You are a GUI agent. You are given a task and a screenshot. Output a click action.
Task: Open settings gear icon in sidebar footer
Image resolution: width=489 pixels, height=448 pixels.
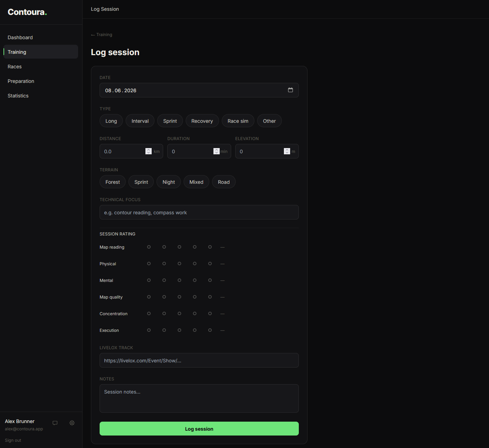click(x=72, y=423)
